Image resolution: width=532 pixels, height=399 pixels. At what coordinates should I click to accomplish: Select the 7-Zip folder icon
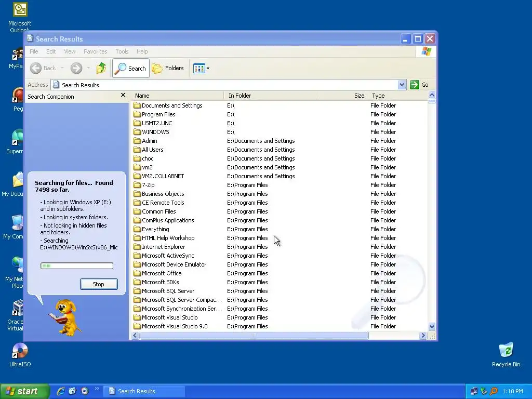(x=137, y=185)
